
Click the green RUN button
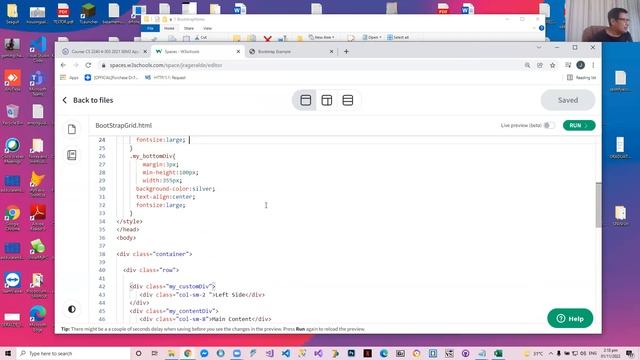[579, 125]
